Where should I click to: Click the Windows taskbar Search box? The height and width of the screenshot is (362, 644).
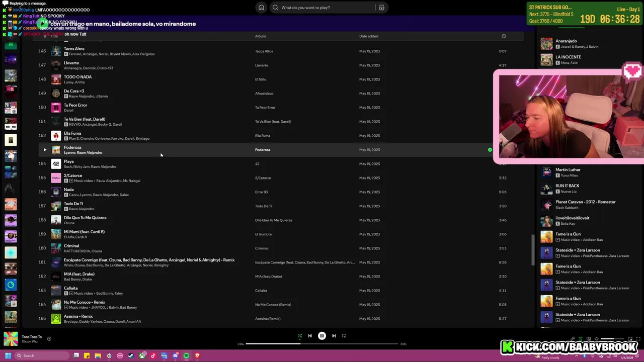(x=43, y=356)
